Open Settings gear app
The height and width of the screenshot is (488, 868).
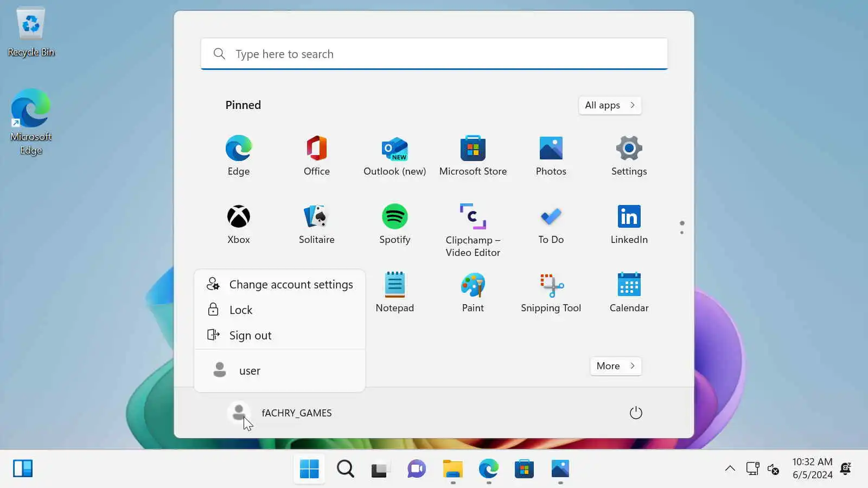(x=629, y=156)
